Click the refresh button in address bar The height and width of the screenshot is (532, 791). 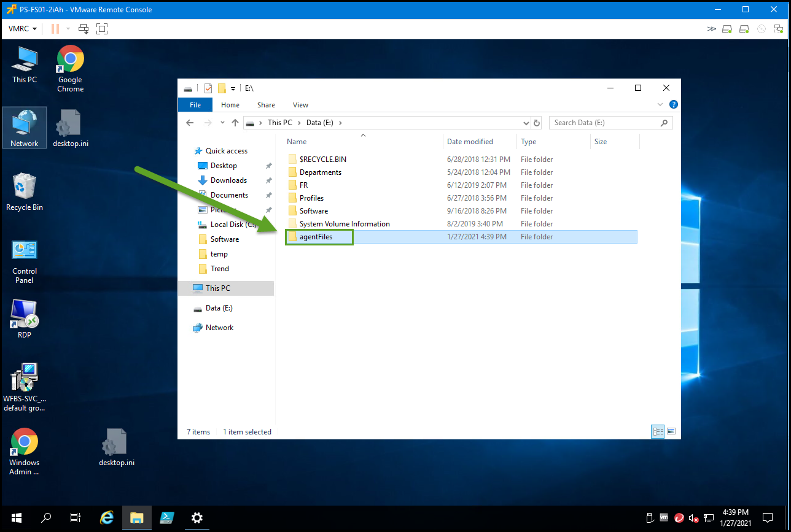click(537, 123)
